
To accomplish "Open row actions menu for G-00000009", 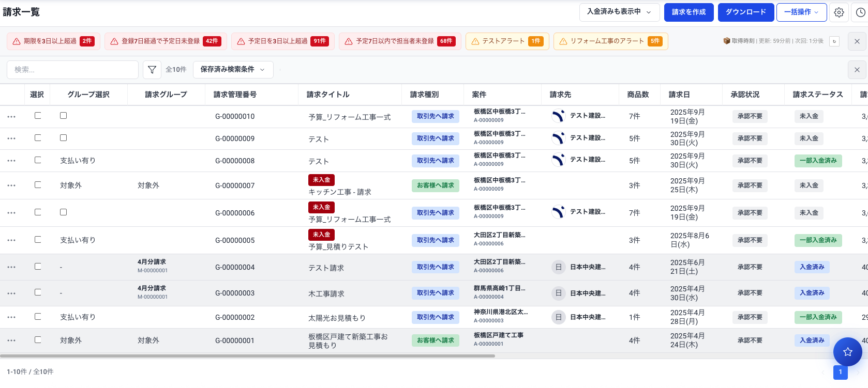I will pyautogui.click(x=11, y=138).
